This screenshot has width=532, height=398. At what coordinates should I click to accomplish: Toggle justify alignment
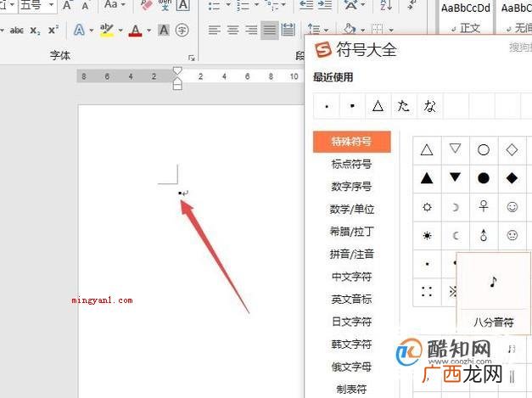[x=270, y=31]
